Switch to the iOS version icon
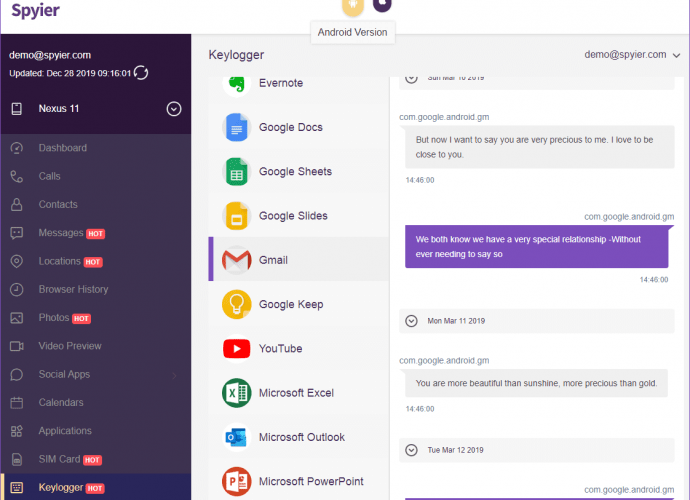This screenshot has width=690, height=500. tap(382, 5)
